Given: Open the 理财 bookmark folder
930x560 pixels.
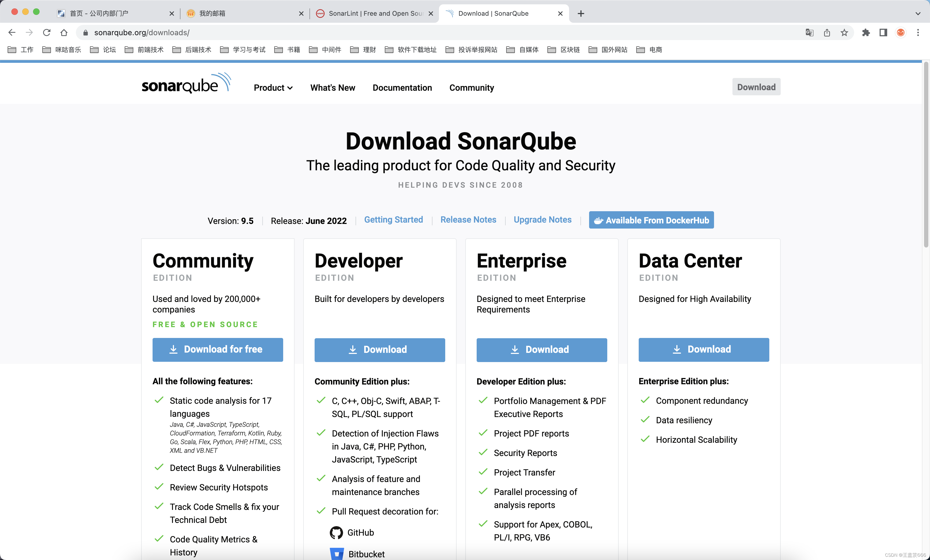Looking at the screenshot, I should [x=363, y=49].
